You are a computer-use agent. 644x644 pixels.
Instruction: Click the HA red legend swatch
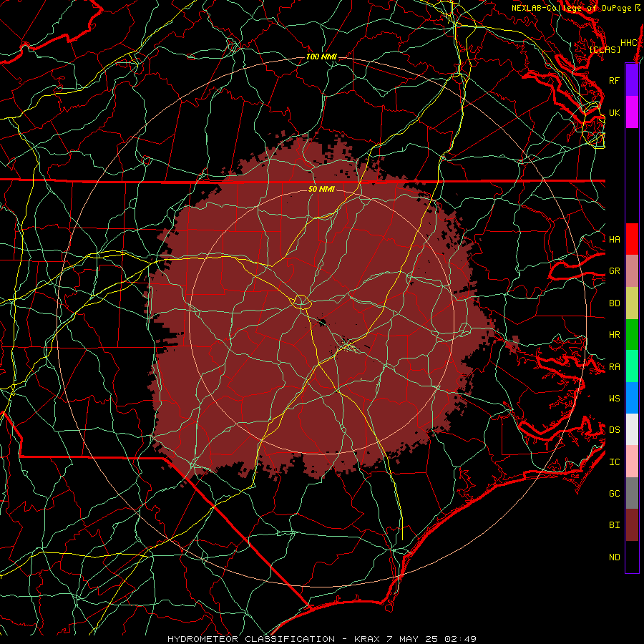pyautogui.click(x=632, y=239)
